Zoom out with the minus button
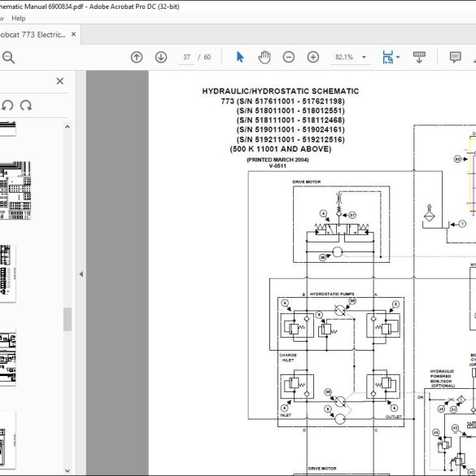Screen dimensions: 476x476 pyautogui.click(x=288, y=57)
